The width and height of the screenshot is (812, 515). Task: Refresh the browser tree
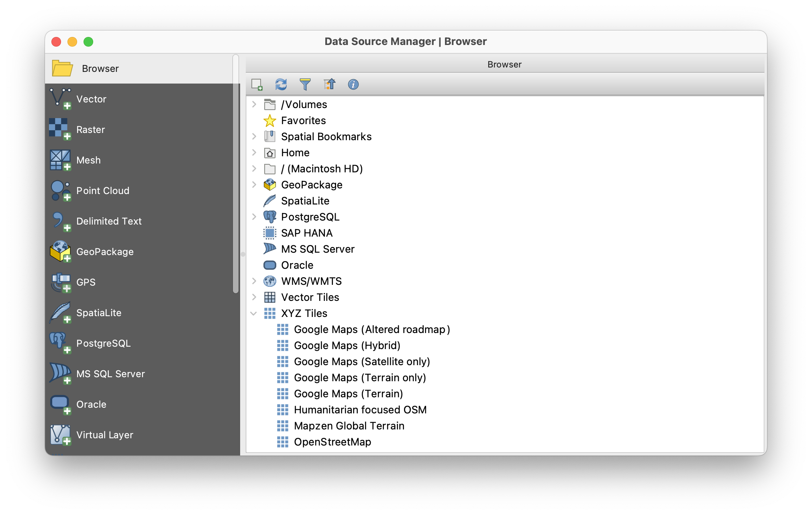click(281, 84)
